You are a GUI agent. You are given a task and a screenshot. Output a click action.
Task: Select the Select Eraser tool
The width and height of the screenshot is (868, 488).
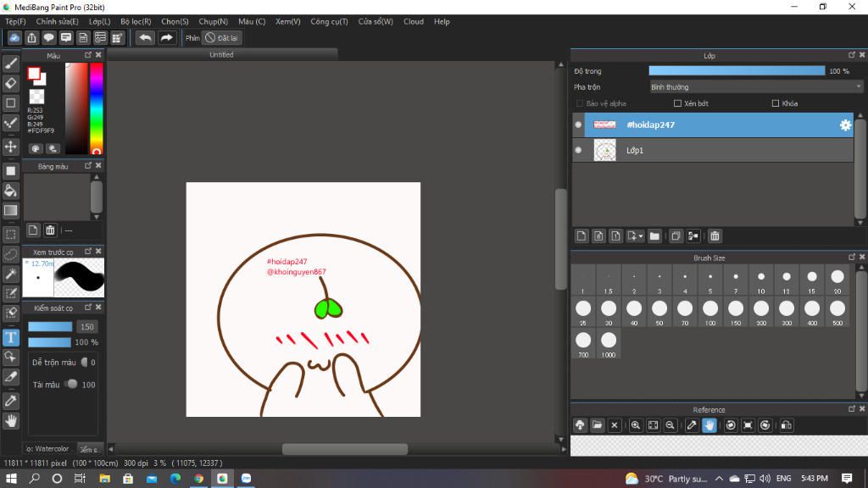pos(10,313)
